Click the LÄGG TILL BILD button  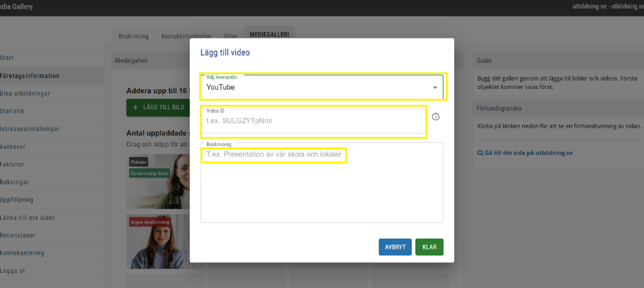click(158, 107)
